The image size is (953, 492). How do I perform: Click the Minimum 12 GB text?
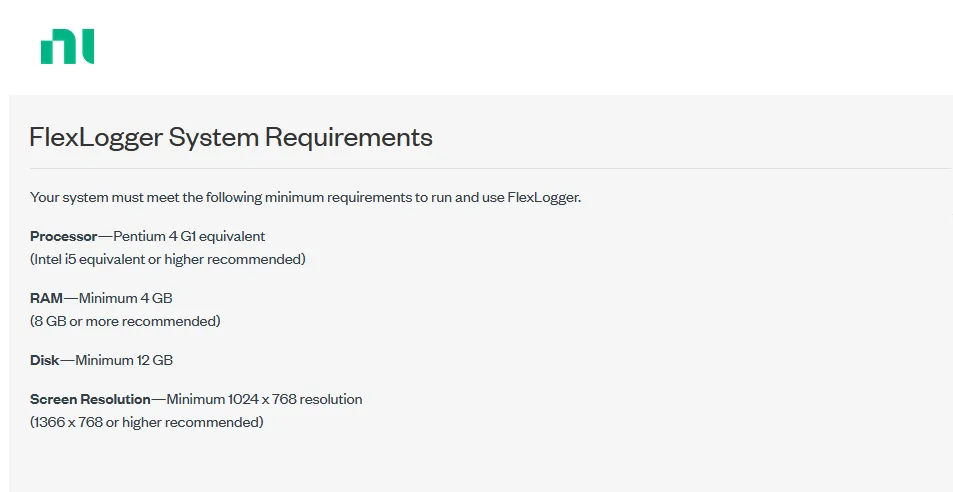(x=124, y=360)
